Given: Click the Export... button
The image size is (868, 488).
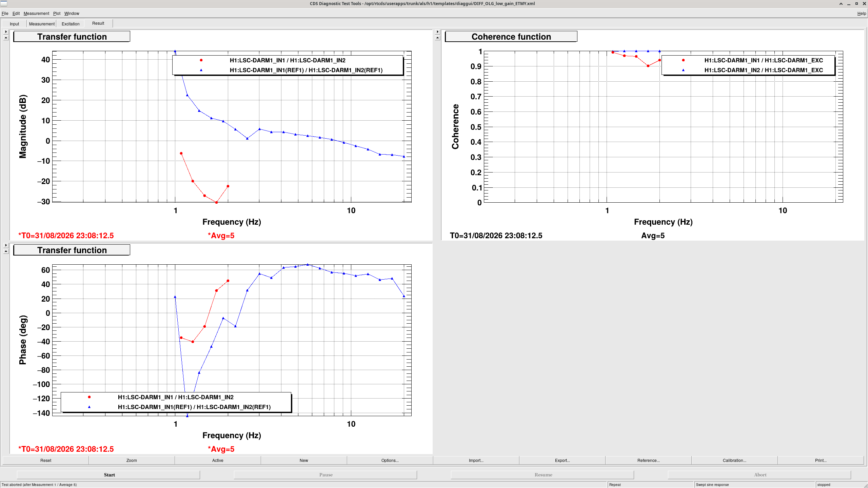Looking at the screenshot, I should 562,460.
